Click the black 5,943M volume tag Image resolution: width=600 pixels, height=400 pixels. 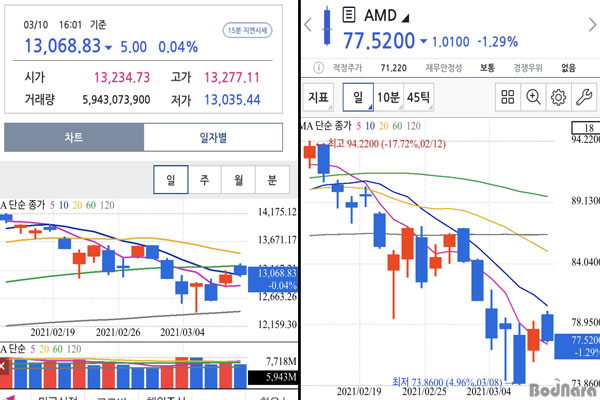(x=273, y=377)
